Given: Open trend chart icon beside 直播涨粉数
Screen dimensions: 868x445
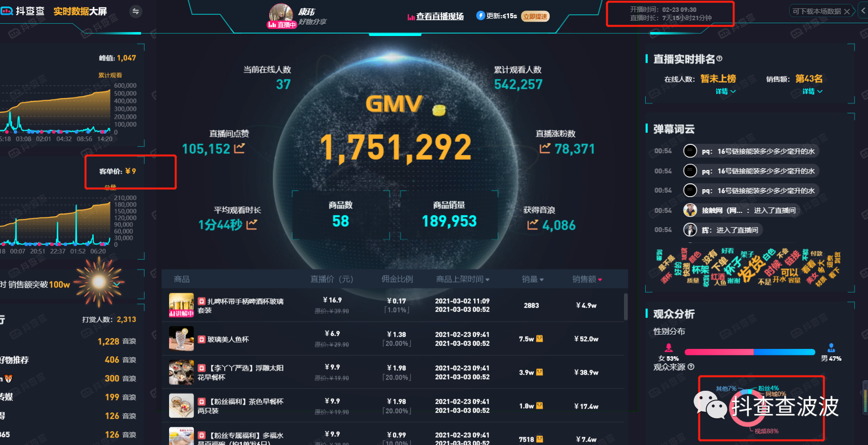Looking at the screenshot, I should [545, 148].
